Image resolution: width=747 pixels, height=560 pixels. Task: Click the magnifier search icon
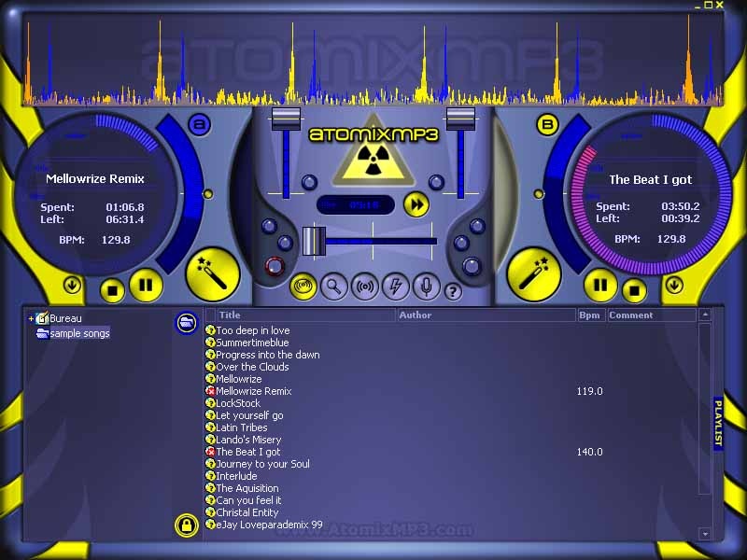point(333,287)
